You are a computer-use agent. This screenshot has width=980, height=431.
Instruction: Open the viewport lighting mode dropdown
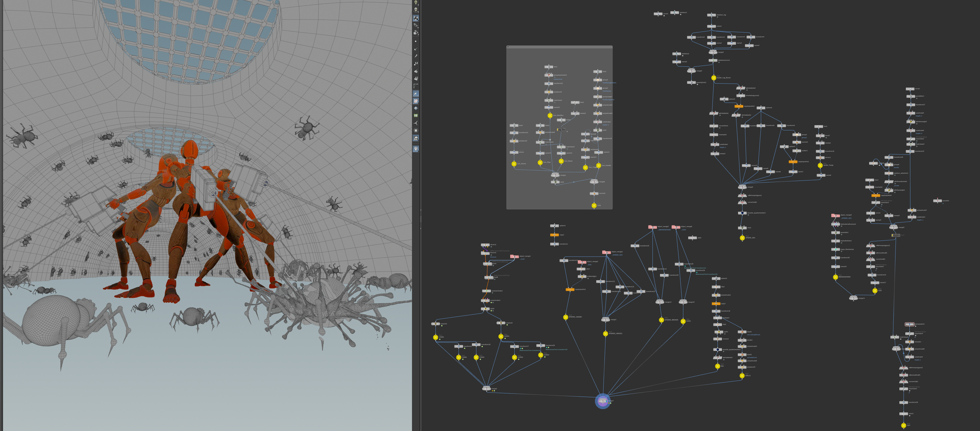pos(416,3)
